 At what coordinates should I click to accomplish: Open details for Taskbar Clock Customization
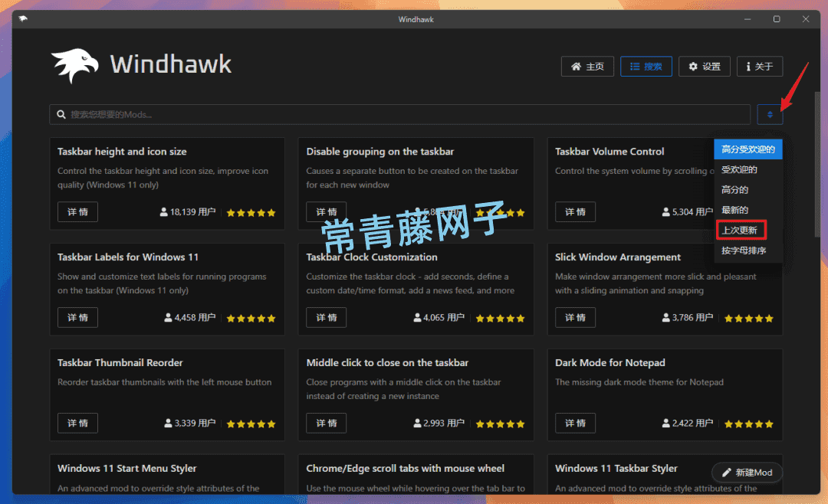click(327, 317)
